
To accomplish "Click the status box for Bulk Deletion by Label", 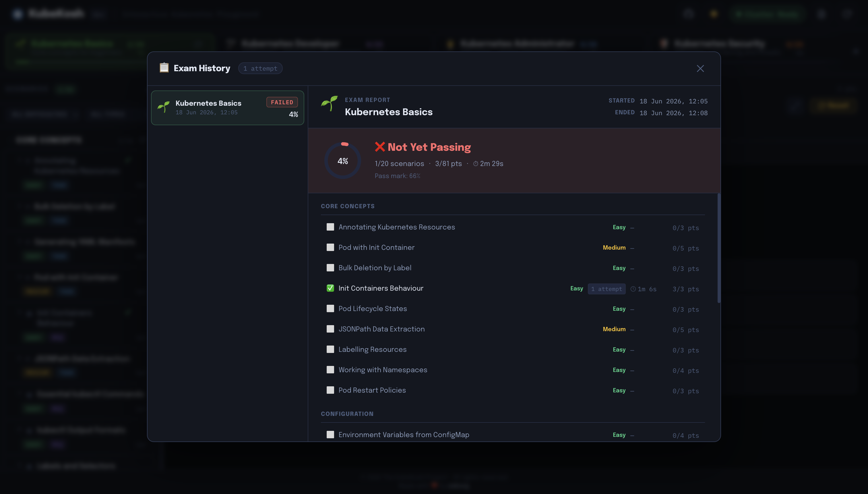I will pyautogui.click(x=330, y=268).
